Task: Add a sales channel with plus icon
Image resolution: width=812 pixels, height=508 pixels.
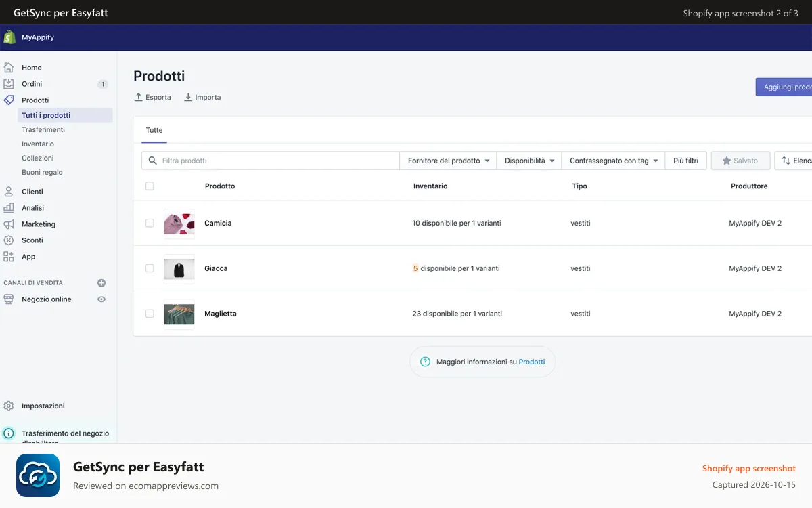Action: click(101, 283)
